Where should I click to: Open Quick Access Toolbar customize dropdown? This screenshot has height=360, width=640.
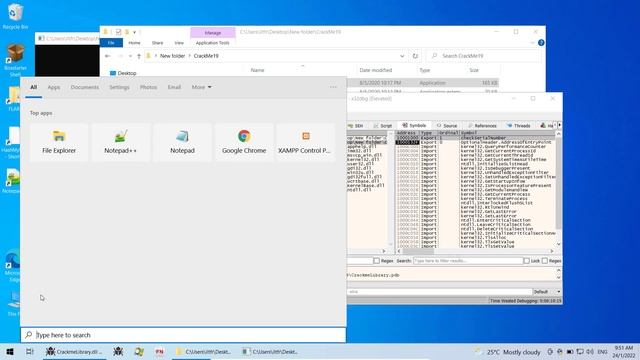[x=134, y=32]
